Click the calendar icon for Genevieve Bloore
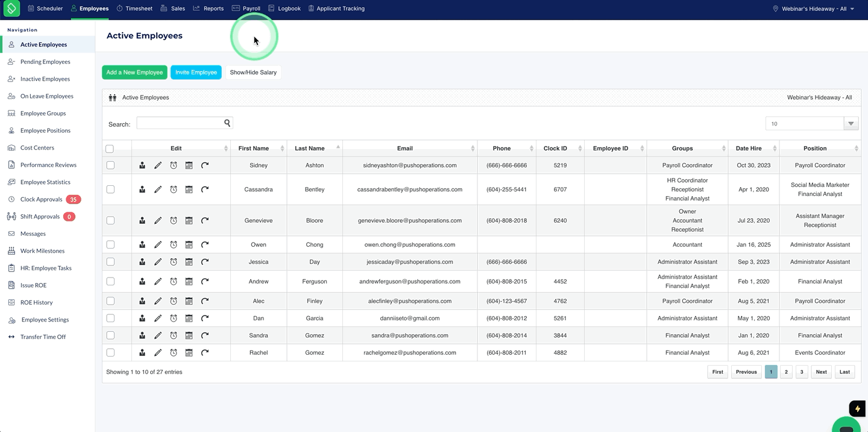Image resolution: width=868 pixels, height=432 pixels. click(189, 221)
